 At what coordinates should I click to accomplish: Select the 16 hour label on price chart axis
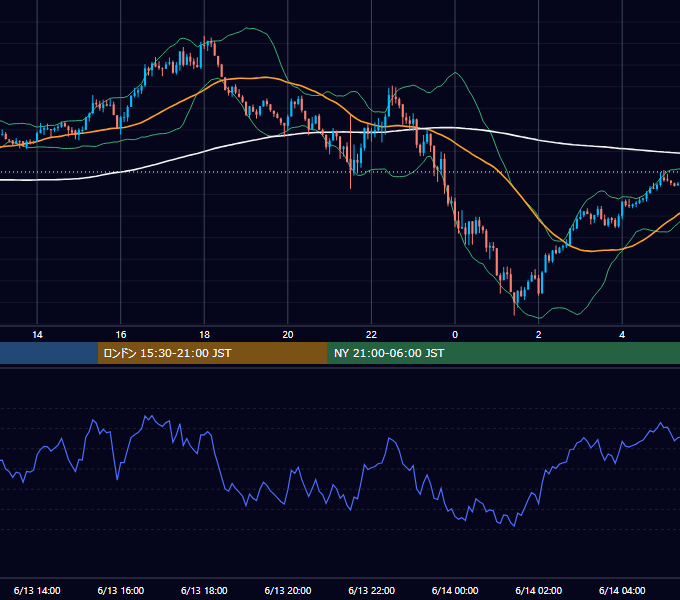point(121,335)
